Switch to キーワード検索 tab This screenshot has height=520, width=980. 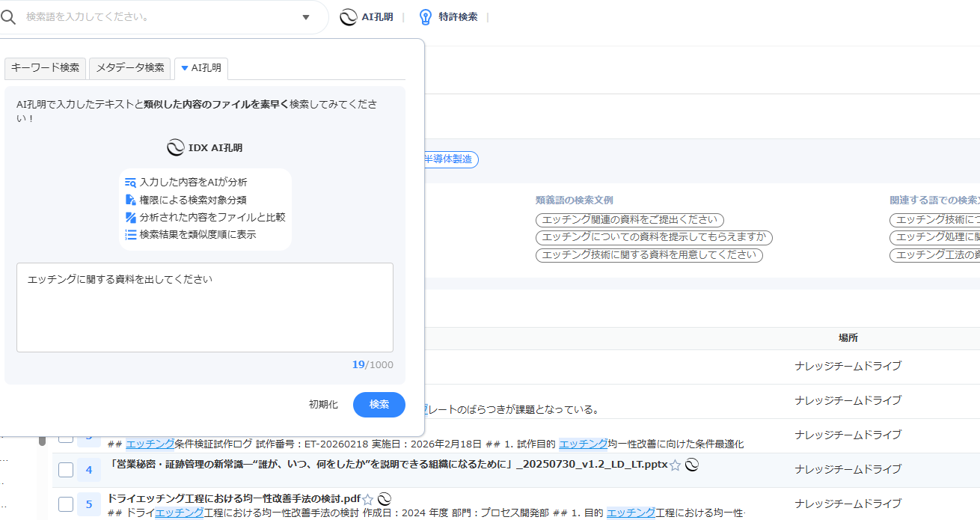45,67
